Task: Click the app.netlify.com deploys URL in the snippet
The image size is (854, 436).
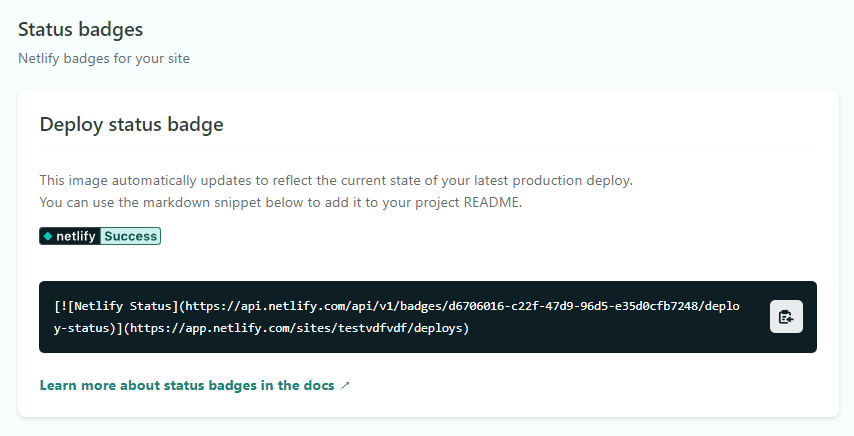Action: click(300, 328)
